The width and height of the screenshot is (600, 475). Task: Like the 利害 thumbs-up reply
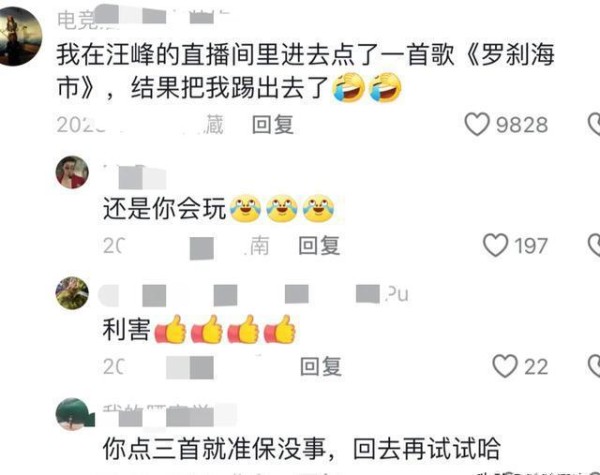coord(505,366)
